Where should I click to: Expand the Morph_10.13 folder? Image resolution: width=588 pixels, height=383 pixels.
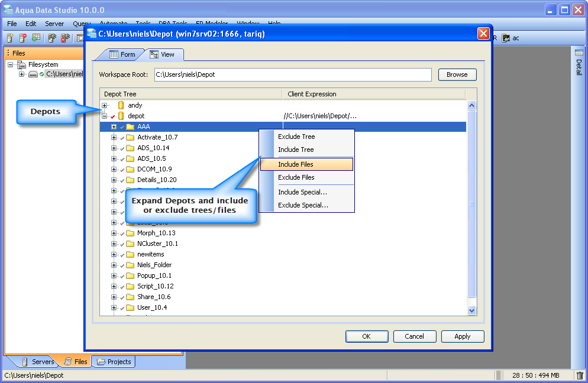pos(114,233)
